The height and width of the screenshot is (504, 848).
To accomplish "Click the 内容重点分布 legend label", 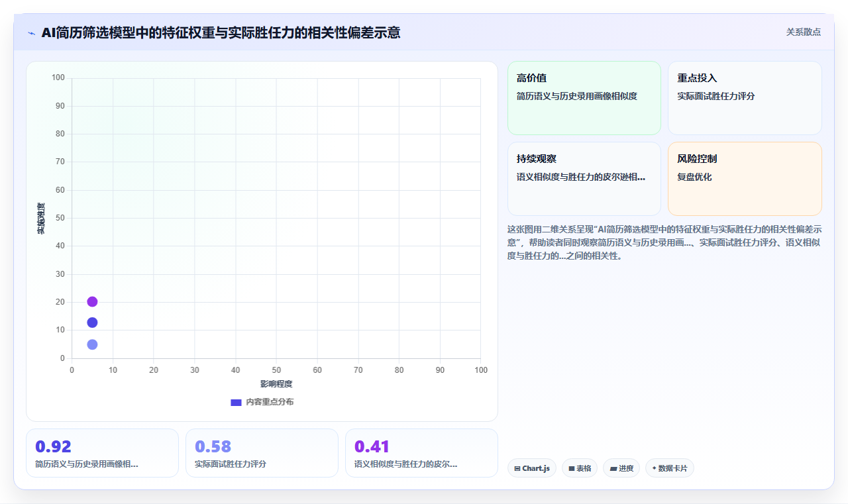I will [270, 402].
